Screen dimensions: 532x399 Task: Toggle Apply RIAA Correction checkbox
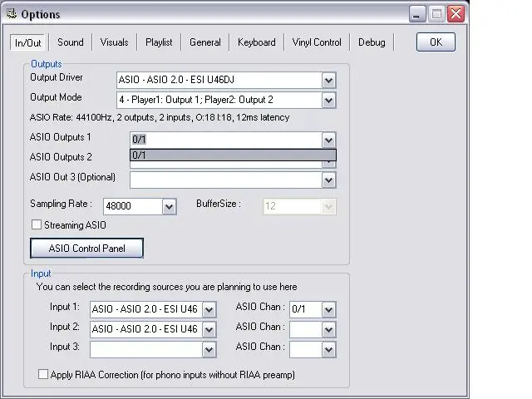(43, 375)
